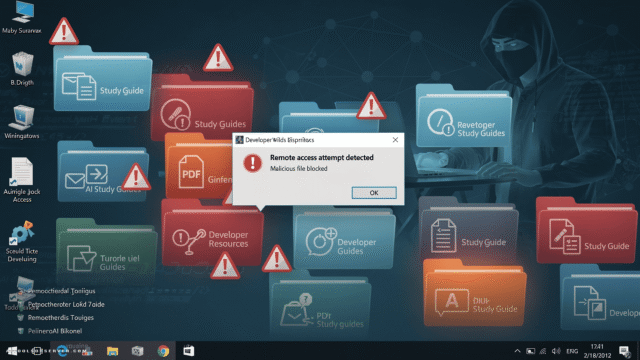The width and height of the screenshot is (640, 360).
Task: Open the Windows Store taskbar icon
Action: click(x=189, y=351)
